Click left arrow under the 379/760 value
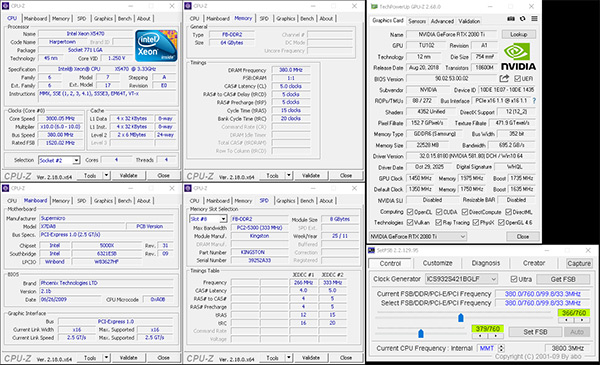This screenshot has height=365, width=600. pos(480,336)
